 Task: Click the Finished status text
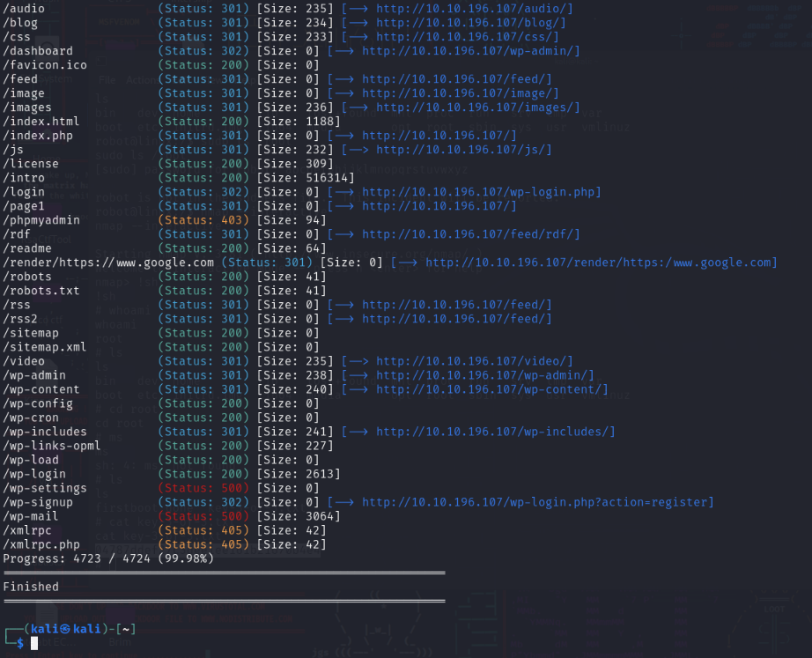coord(31,587)
